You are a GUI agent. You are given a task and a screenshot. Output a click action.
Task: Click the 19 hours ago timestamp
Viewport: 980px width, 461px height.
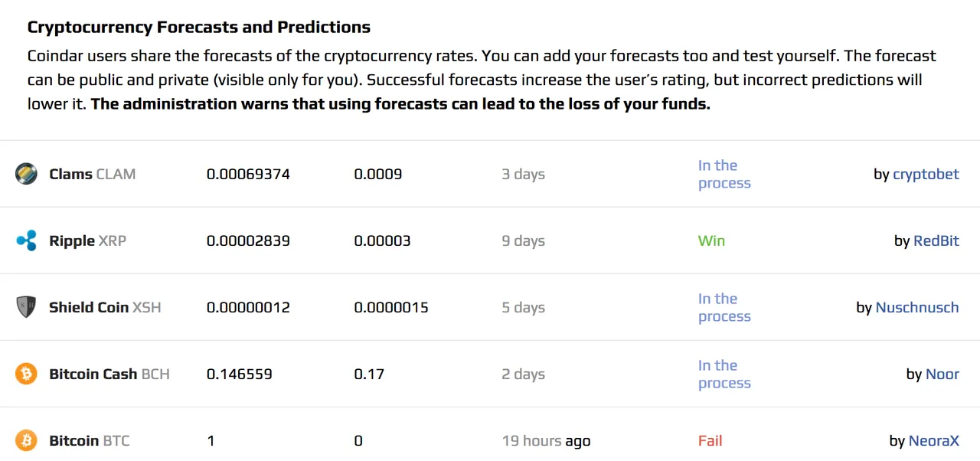(x=546, y=440)
